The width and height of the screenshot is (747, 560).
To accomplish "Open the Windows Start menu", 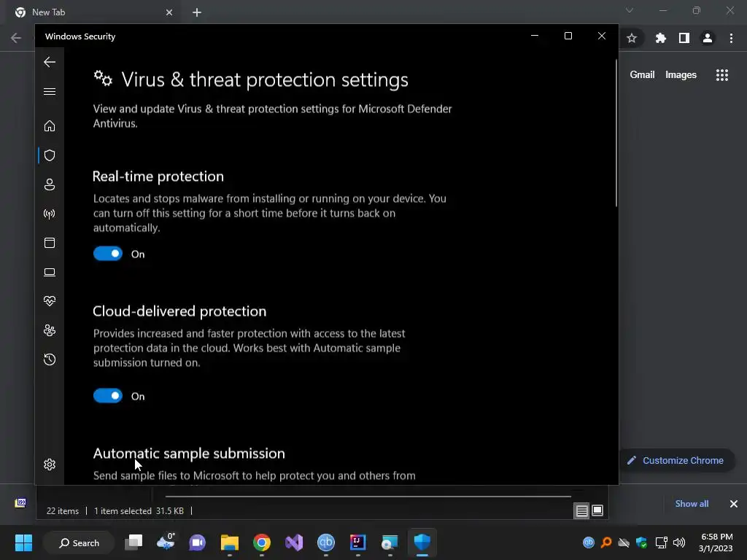I will point(23,542).
